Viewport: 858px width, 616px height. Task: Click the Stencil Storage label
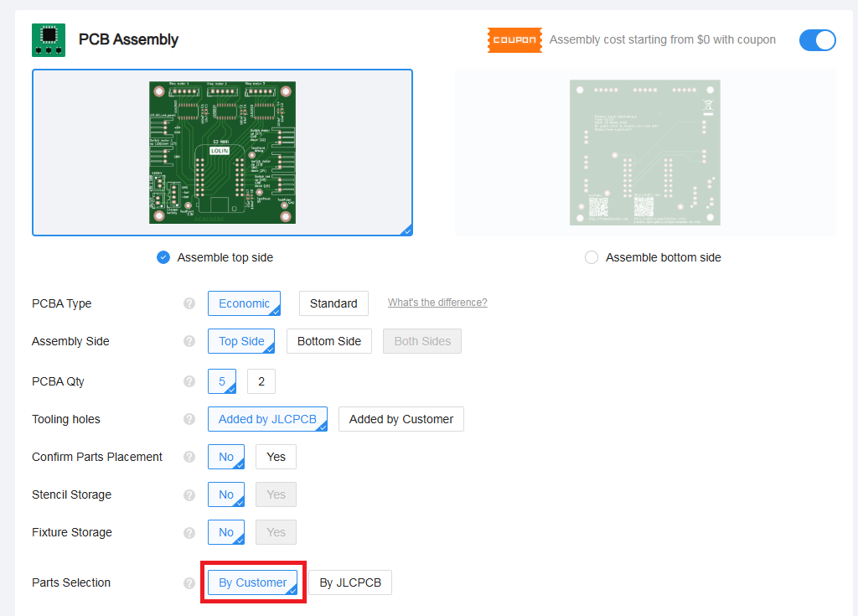coord(72,494)
